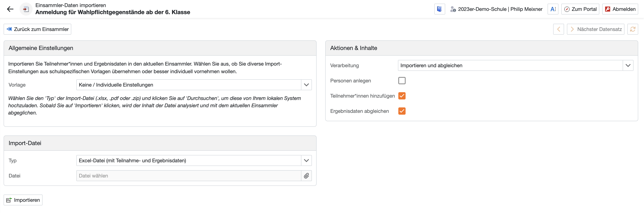Uncheck 'Teilnehmer*innen hinzufügen' checkbox

(402, 96)
